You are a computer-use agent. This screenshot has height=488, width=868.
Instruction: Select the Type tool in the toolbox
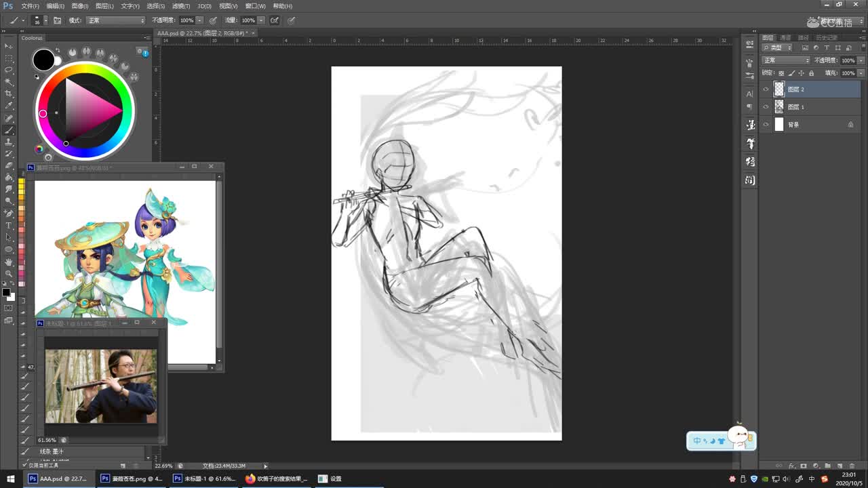[x=9, y=226]
